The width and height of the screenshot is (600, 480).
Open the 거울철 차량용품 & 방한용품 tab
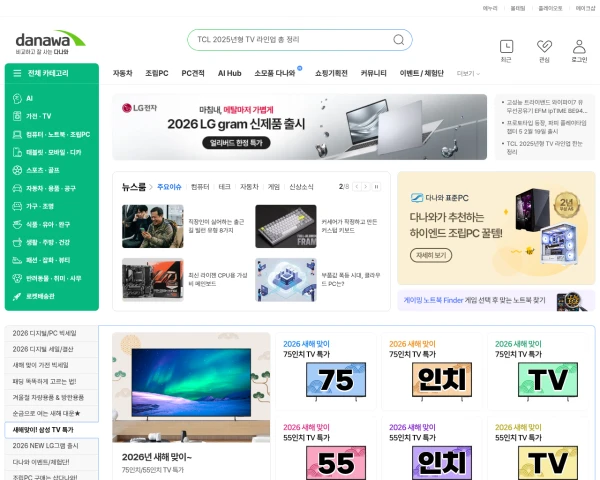click(51, 397)
